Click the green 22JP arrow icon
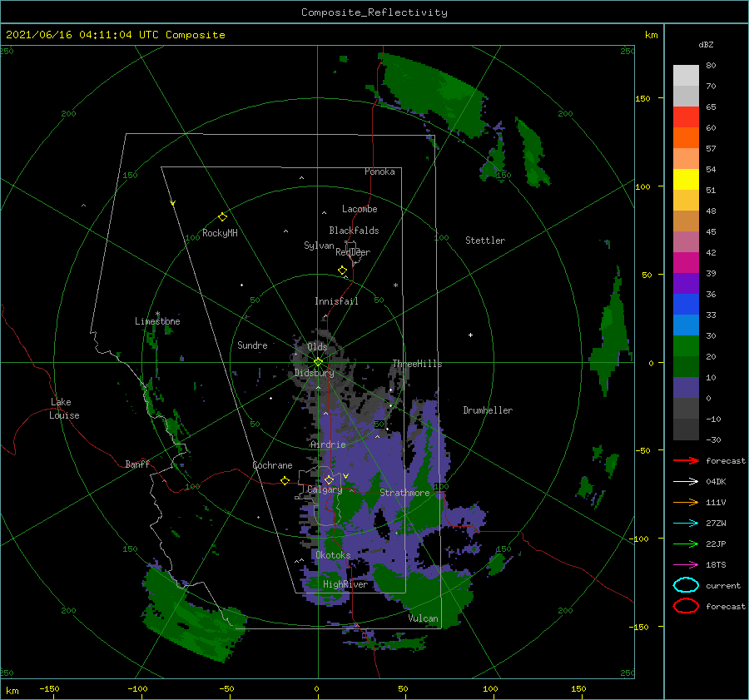The image size is (749, 700). [686, 544]
